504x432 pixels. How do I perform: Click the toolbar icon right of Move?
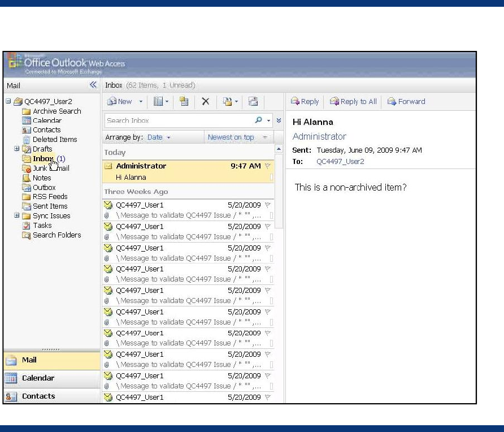[253, 102]
